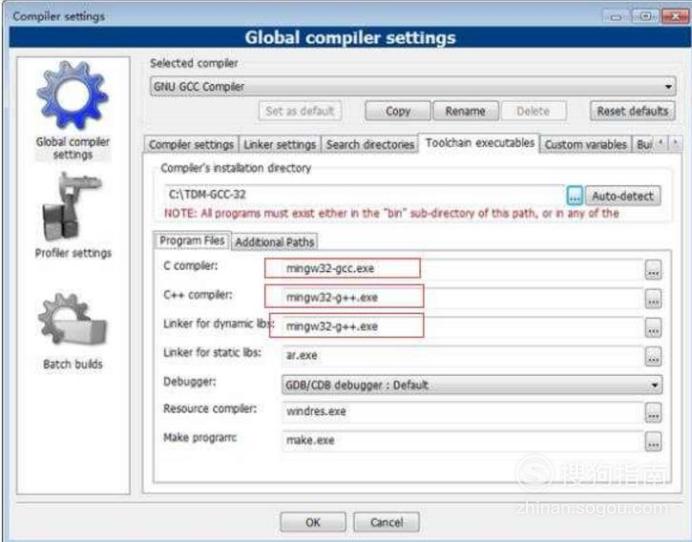Click the Rename button
The width and height of the screenshot is (692, 542).
tap(465, 111)
